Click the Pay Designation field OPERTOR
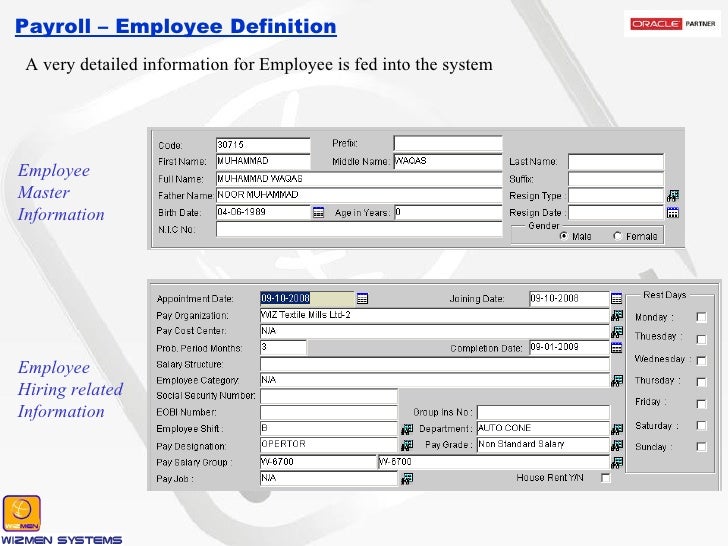 click(x=329, y=445)
